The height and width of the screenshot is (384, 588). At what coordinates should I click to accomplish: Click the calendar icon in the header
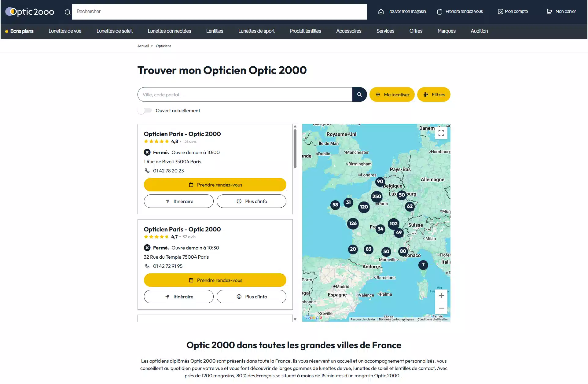439,12
